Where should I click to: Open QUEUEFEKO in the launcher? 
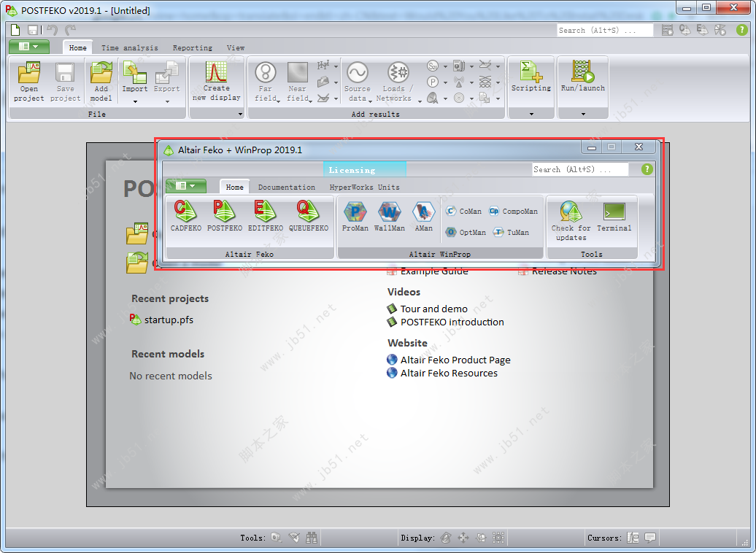[309, 216]
